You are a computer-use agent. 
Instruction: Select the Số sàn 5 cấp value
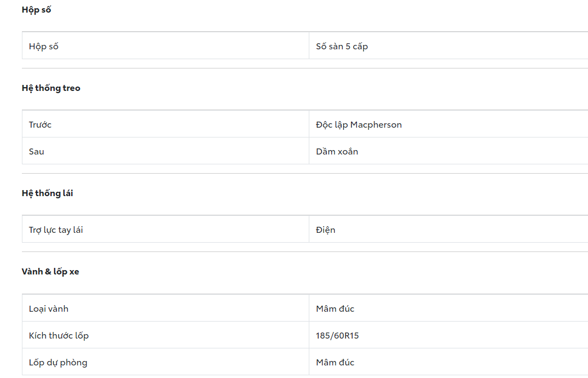tap(342, 47)
